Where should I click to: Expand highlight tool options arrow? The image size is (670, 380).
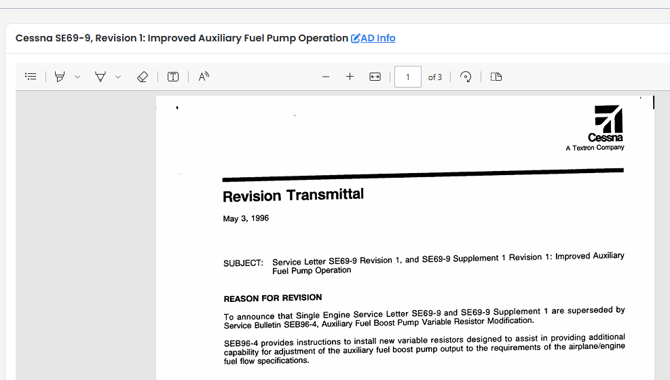click(x=77, y=77)
